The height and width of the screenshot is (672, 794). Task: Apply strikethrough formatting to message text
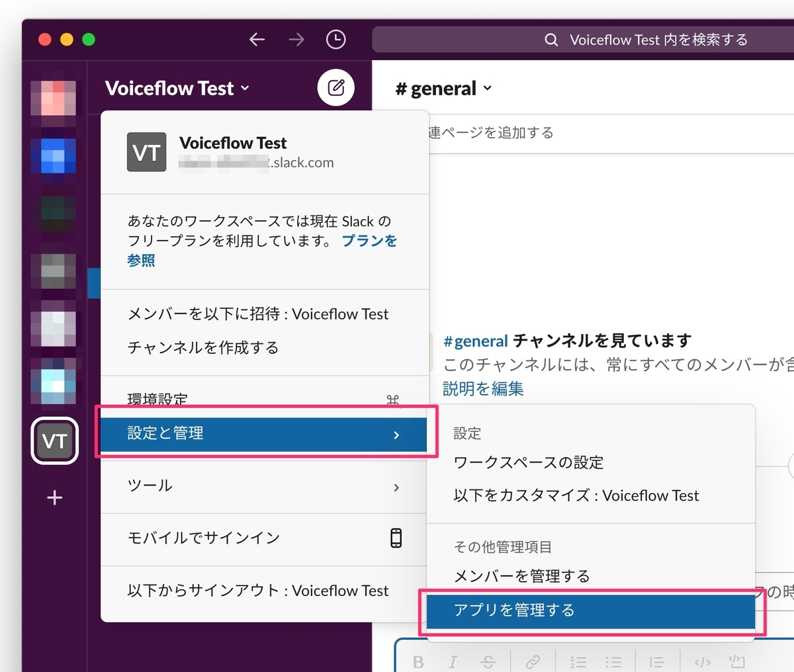pos(488,661)
